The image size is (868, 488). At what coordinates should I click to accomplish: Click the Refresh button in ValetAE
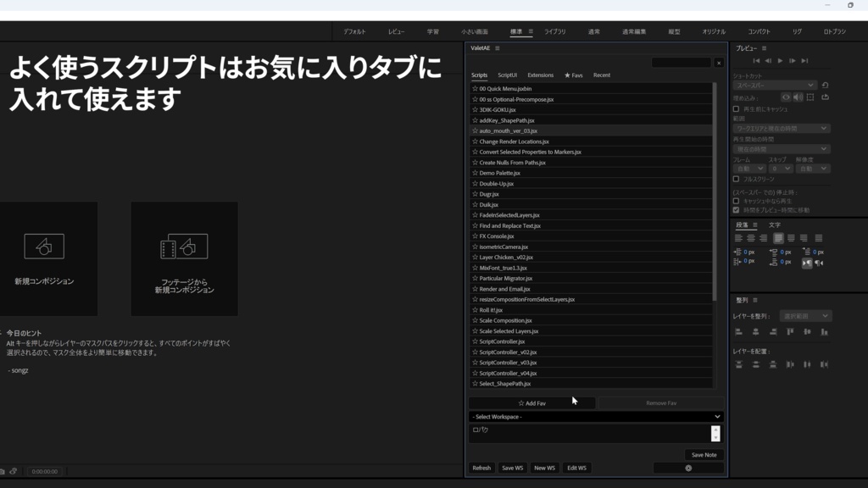pos(481,468)
